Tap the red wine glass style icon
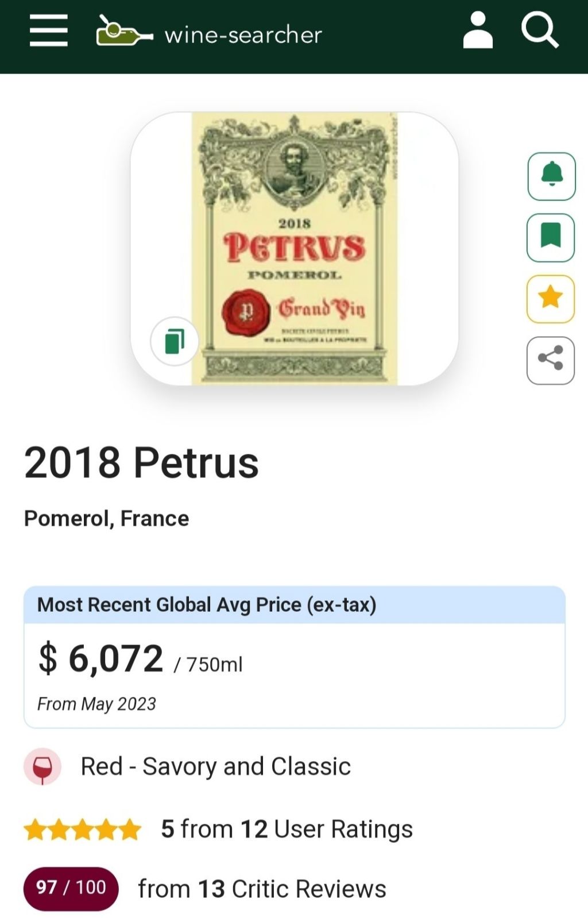The height and width of the screenshot is (918, 588). (x=42, y=767)
